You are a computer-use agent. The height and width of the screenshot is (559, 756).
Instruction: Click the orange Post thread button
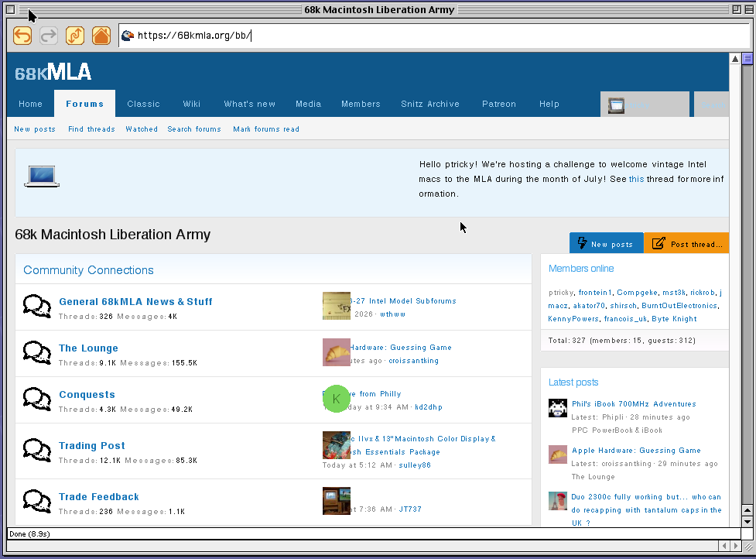[x=686, y=242]
